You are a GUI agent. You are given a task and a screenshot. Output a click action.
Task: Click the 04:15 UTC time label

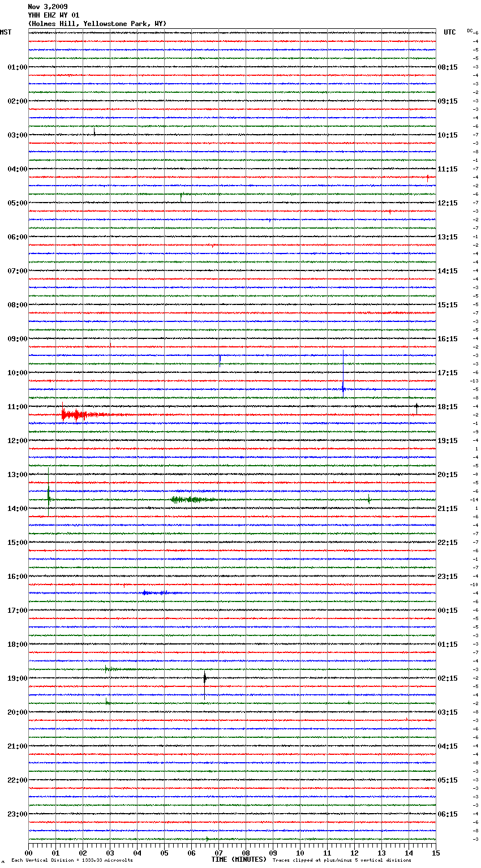448,746
